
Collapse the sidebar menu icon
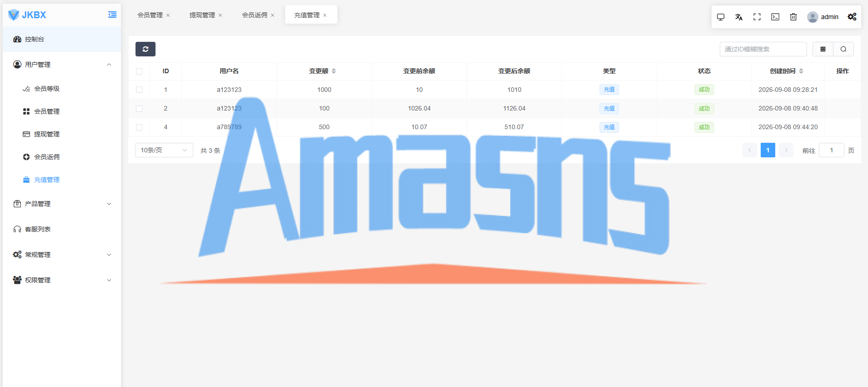pos(112,15)
